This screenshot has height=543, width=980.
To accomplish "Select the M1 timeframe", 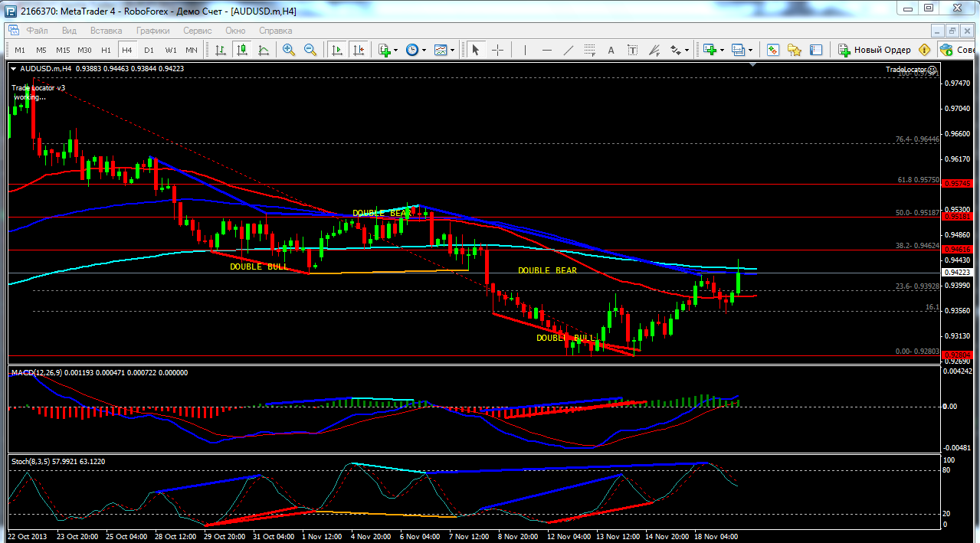I will (20, 50).
